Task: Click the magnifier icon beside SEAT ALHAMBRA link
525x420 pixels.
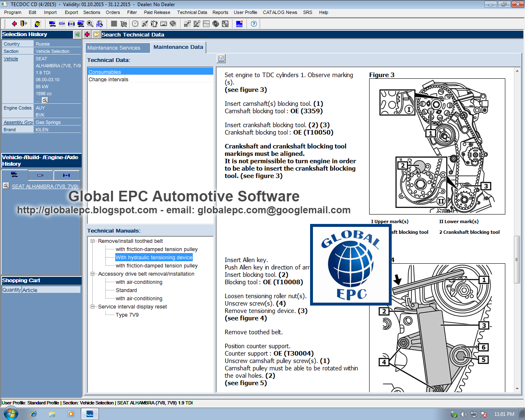Action: pos(6,186)
